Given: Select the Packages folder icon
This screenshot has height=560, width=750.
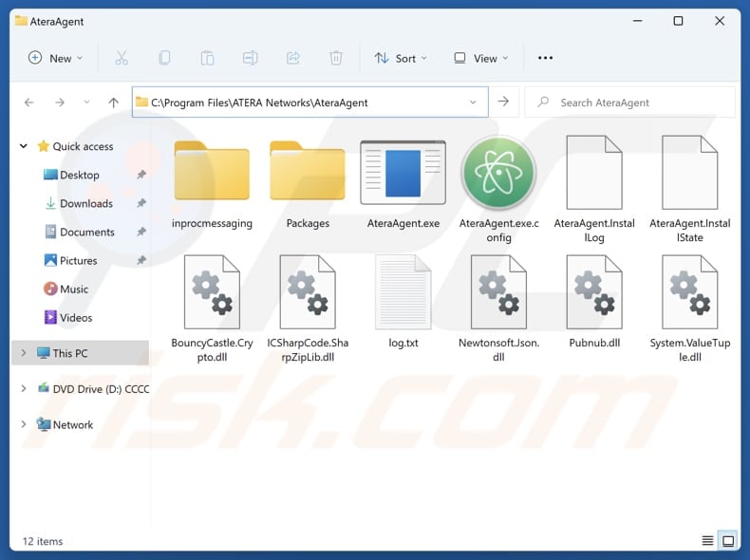Looking at the screenshot, I should [x=308, y=171].
